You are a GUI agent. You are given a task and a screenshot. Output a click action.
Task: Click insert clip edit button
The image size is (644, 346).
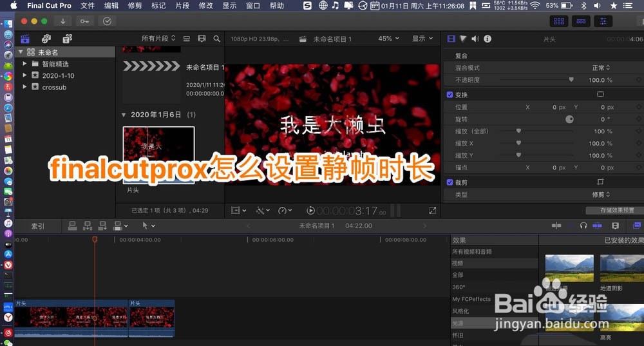tap(88, 226)
